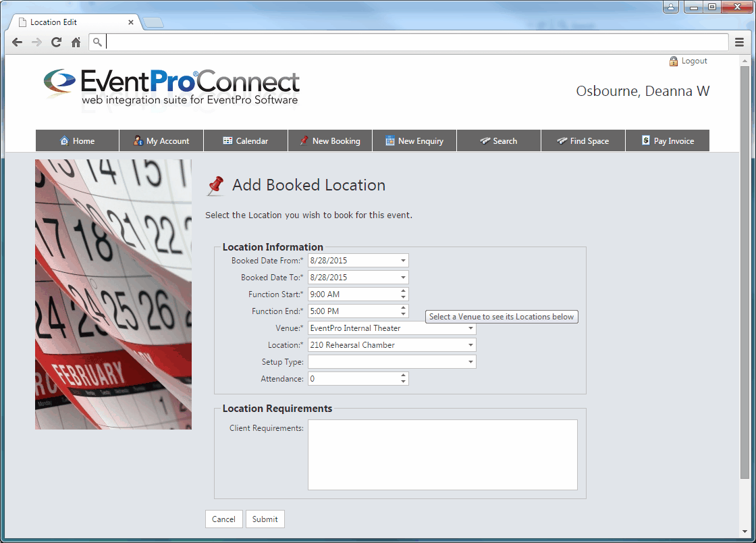
Task: Open the Calendar menu item
Action: pyautogui.click(x=246, y=140)
